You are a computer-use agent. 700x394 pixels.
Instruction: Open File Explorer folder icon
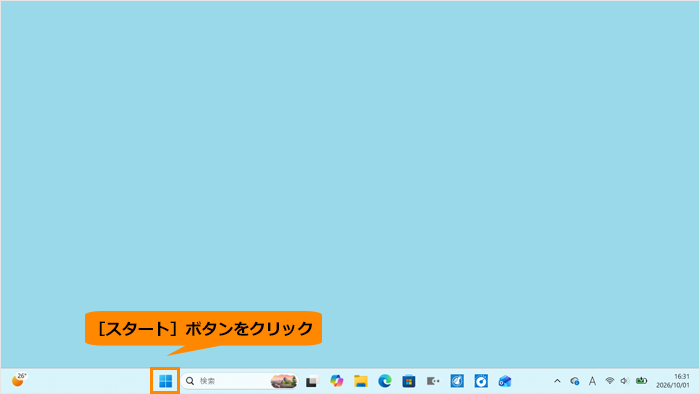(361, 381)
